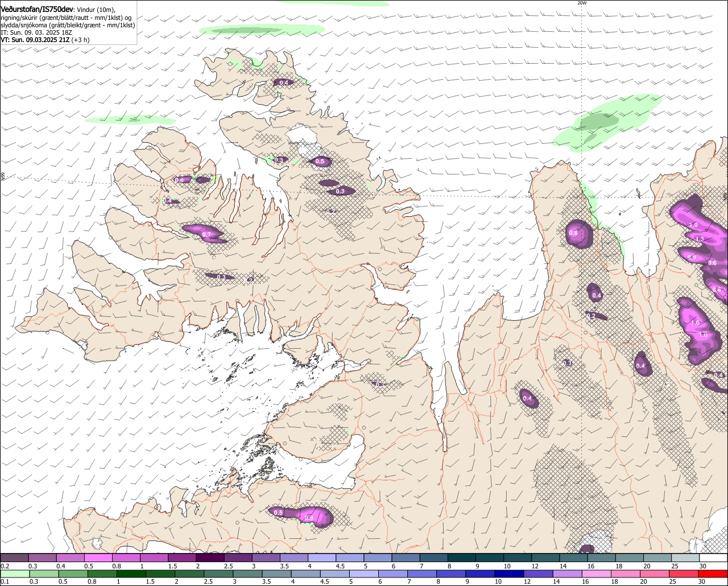
Task: Pick upper legend dark purple swatch between 2 and 2.5
Action: [x=210, y=558]
